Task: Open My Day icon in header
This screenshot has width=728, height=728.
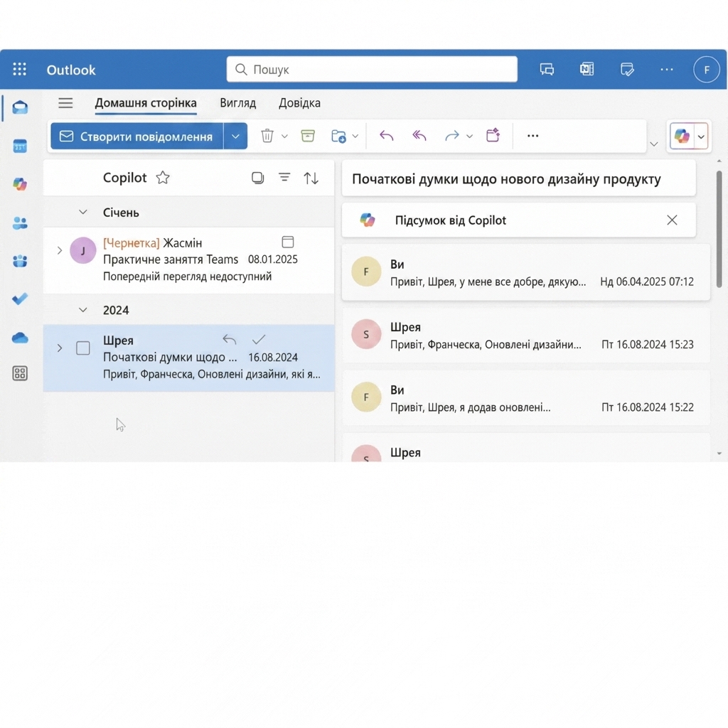Action: point(627,70)
